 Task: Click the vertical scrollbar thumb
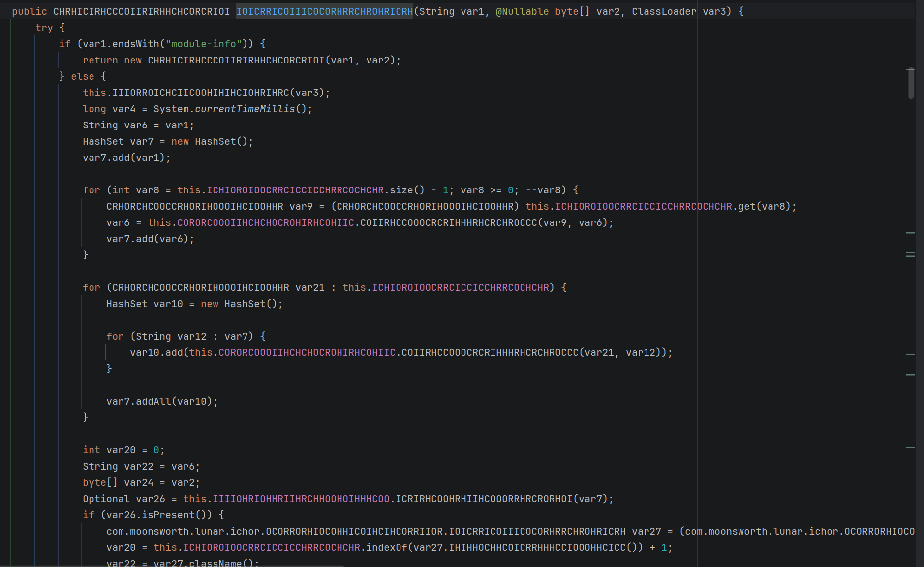point(911,84)
